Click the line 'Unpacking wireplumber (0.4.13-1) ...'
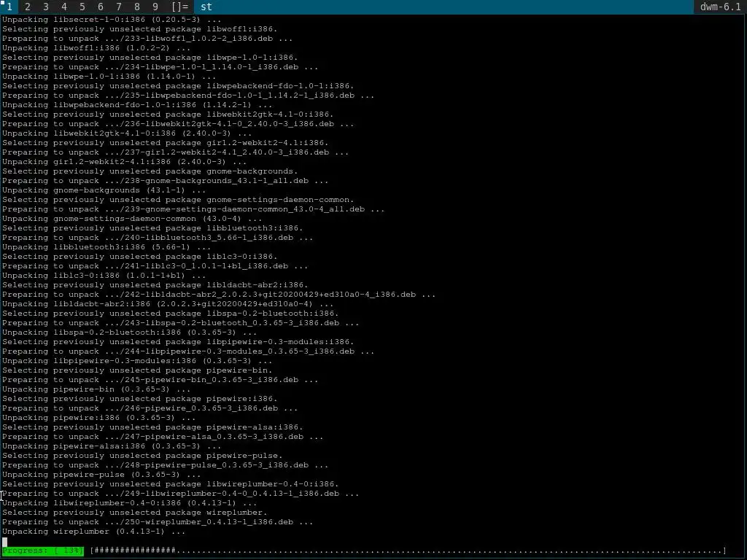The height and width of the screenshot is (560, 747). point(94,532)
